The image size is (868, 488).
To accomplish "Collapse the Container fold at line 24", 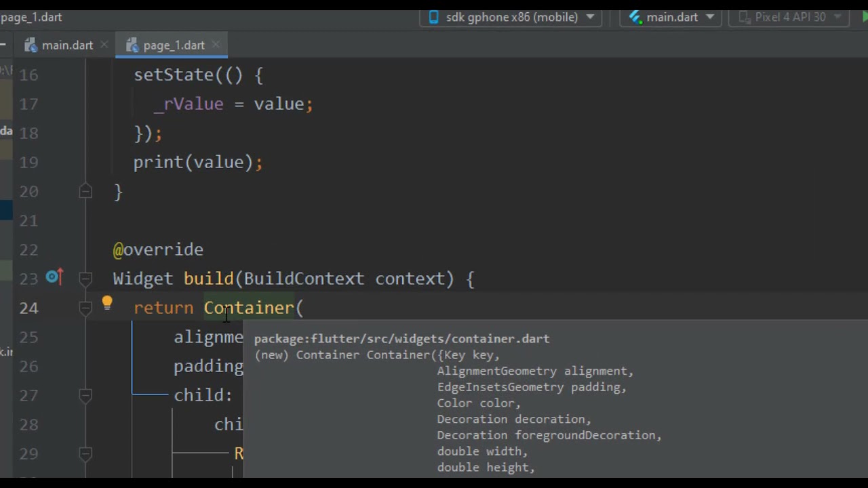I will click(85, 308).
